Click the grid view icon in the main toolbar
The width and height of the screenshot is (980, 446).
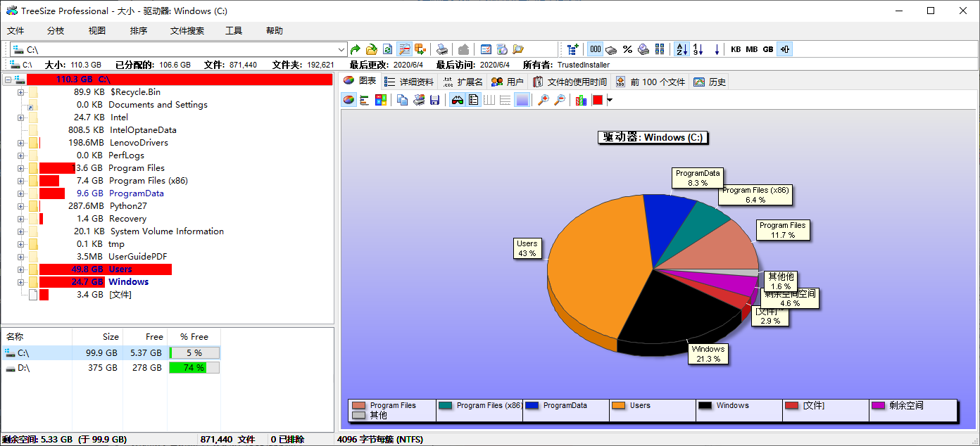[x=660, y=49]
